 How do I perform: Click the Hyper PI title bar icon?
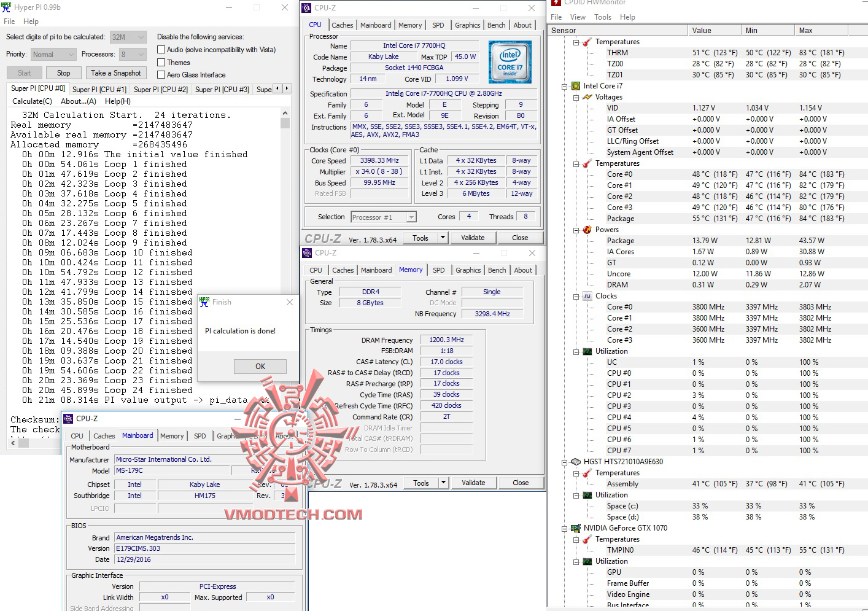click(6, 7)
